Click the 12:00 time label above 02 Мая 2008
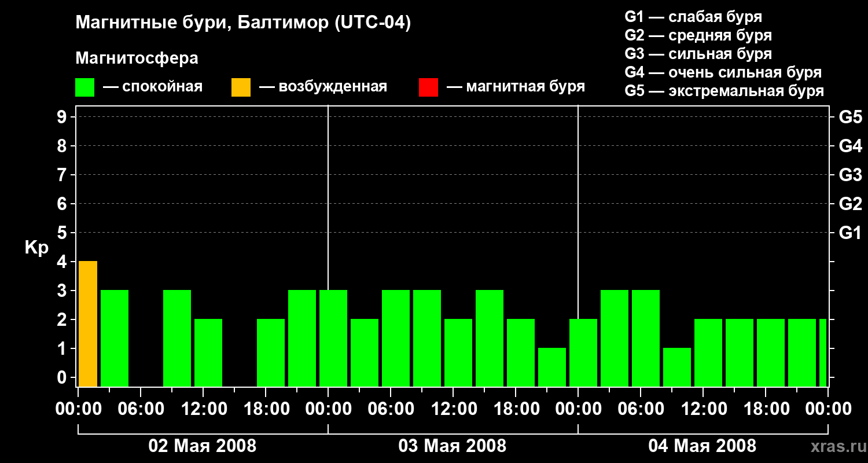 203,409
